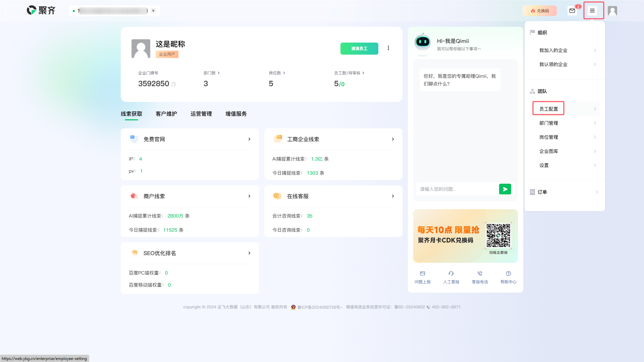Open the 帮助中心 help icon

[x=508, y=274]
